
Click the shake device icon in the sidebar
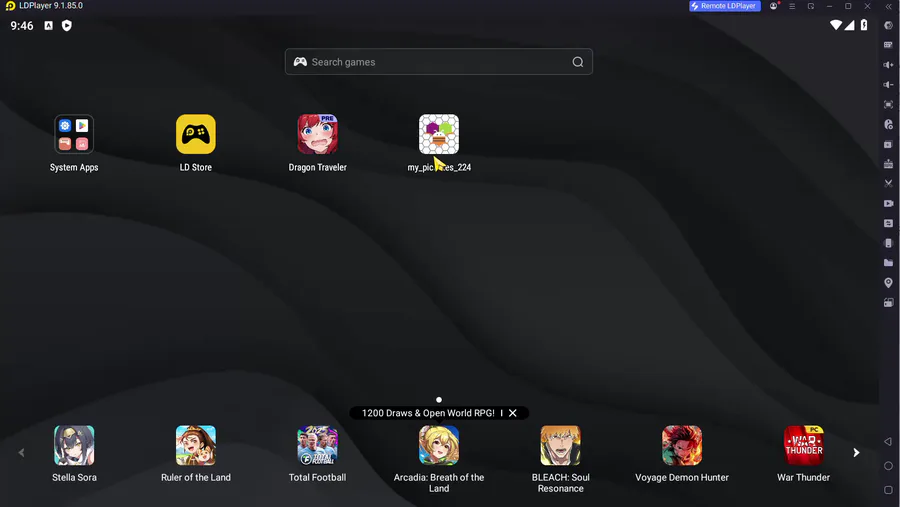click(889, 243)
